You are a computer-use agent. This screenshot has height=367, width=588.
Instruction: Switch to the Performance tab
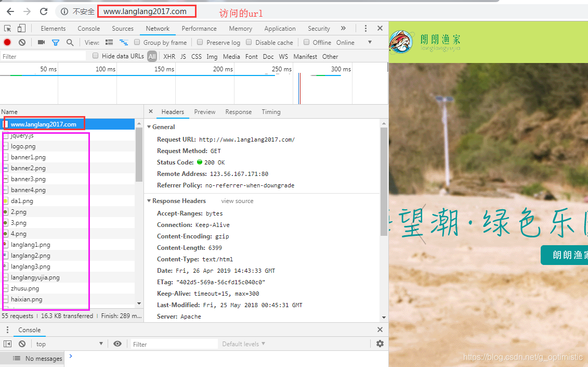(199, 29)
